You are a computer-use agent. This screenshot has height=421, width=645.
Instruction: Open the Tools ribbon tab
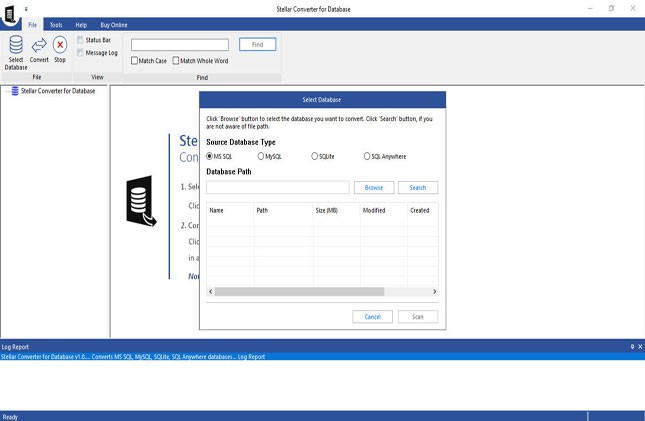pos(55,24)
